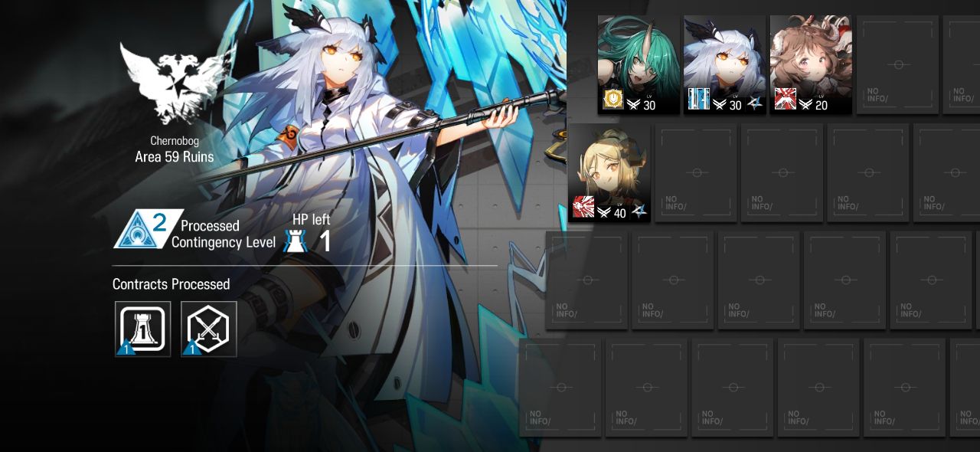Click the HP left value '1'
Screen dimensions: 980x452
tap(325, 241)
